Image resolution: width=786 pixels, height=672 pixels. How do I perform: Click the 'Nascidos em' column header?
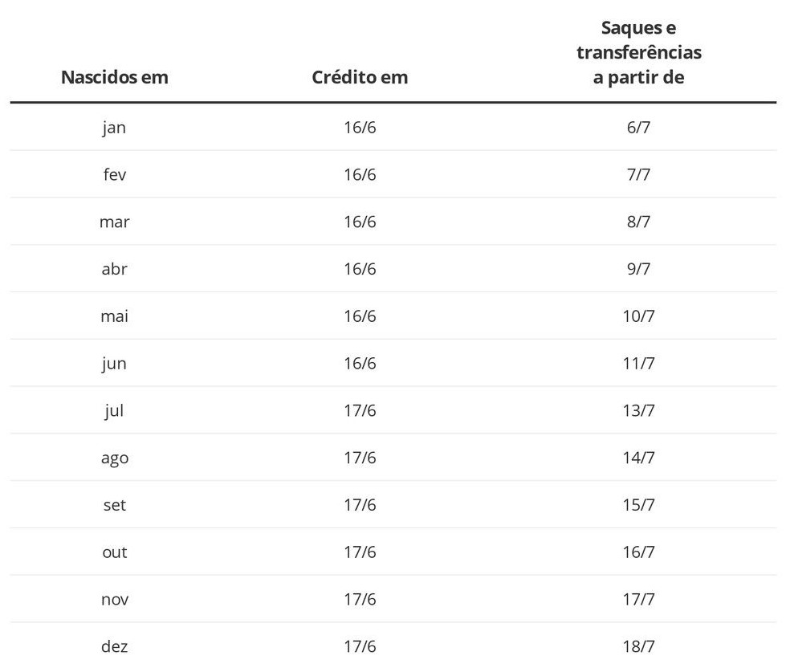coord(115,78)
